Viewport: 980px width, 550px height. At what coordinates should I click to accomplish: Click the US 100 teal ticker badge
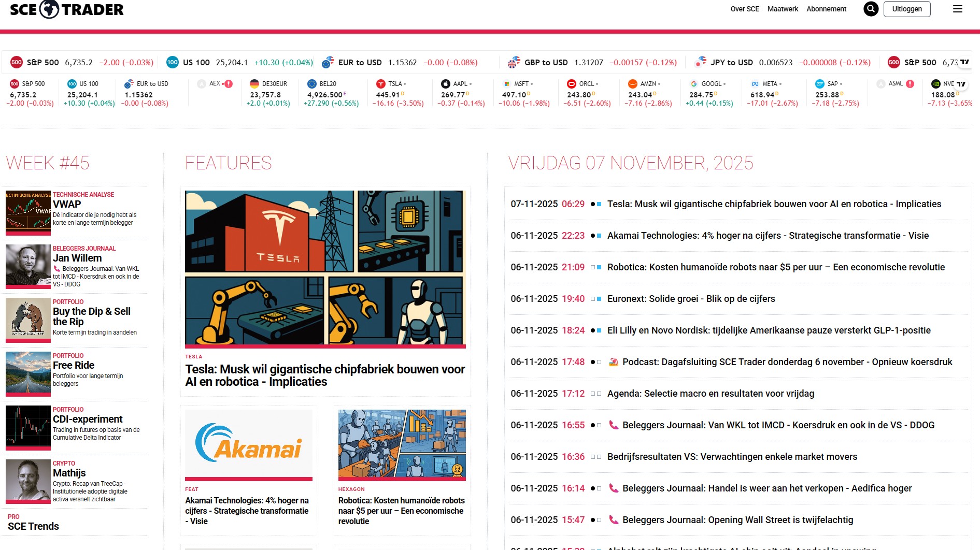coord(173,63)
